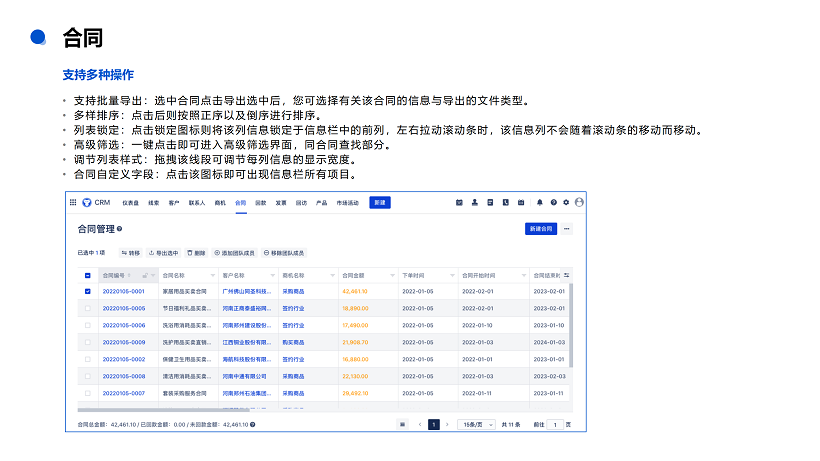Open the 商机名称 column filter dropdown
Viewport: 820px width, 461px height.
(333, 275)
